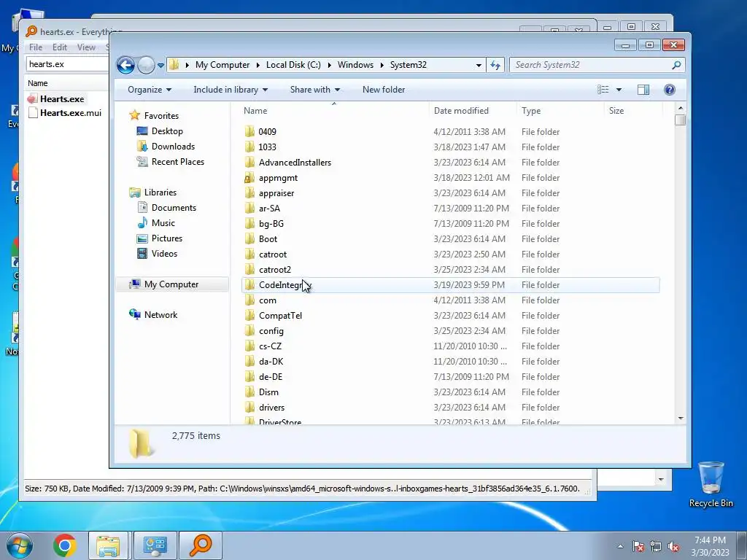Select the locked appmgmt folder icon
Screen dimensions: 747x560
[x=249, y=178]
